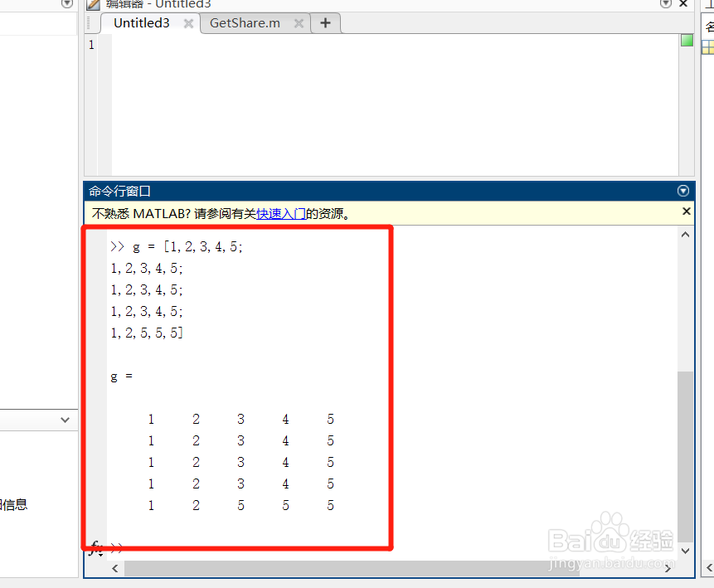Click the horizontal scrollbar right arrow at the bottom
The width and height of the screenshot is (714, 588).
coord(668,569)
